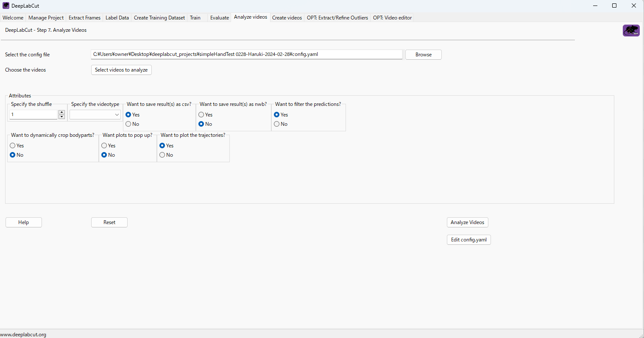Click the DeepLabCut mouse logo icon
The width and height of the screenshot is (644, 338).
(631, 30)
